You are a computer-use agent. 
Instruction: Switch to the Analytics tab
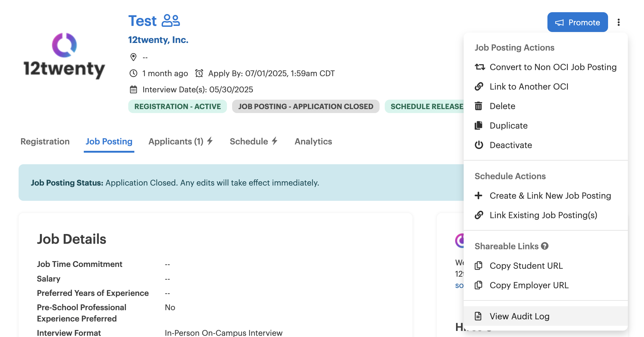[x=313, y=141]
